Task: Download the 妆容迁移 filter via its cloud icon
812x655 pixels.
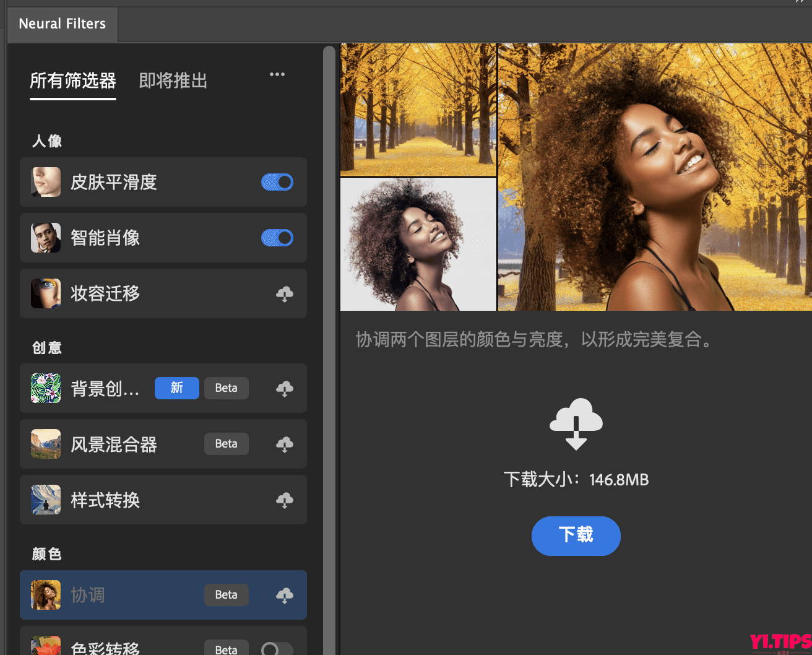Action: coord(285,294)
